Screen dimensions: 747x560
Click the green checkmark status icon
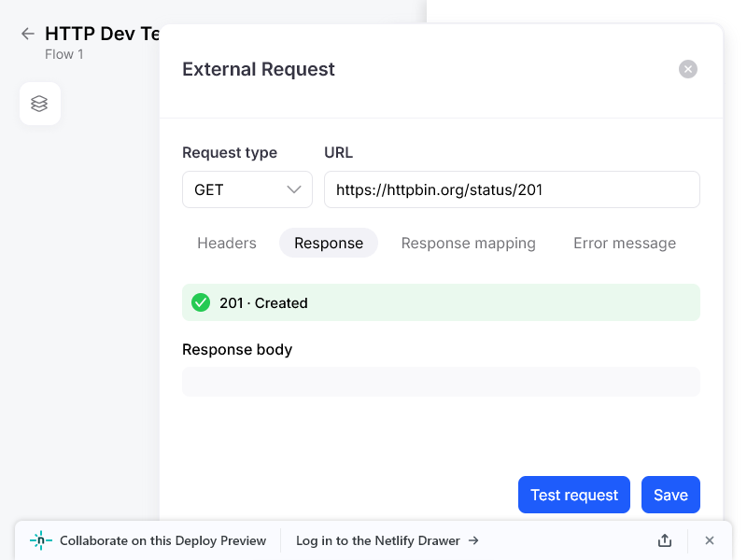coord(200,302)
